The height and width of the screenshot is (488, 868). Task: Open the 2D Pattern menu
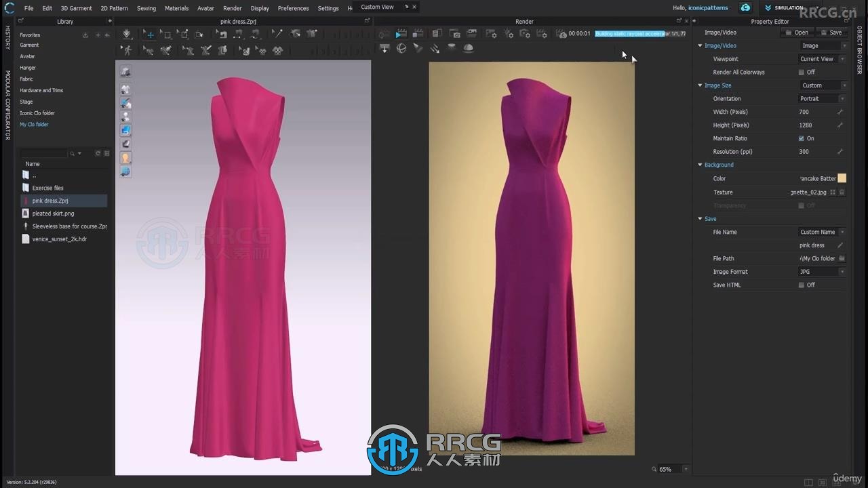coord(114,8)
